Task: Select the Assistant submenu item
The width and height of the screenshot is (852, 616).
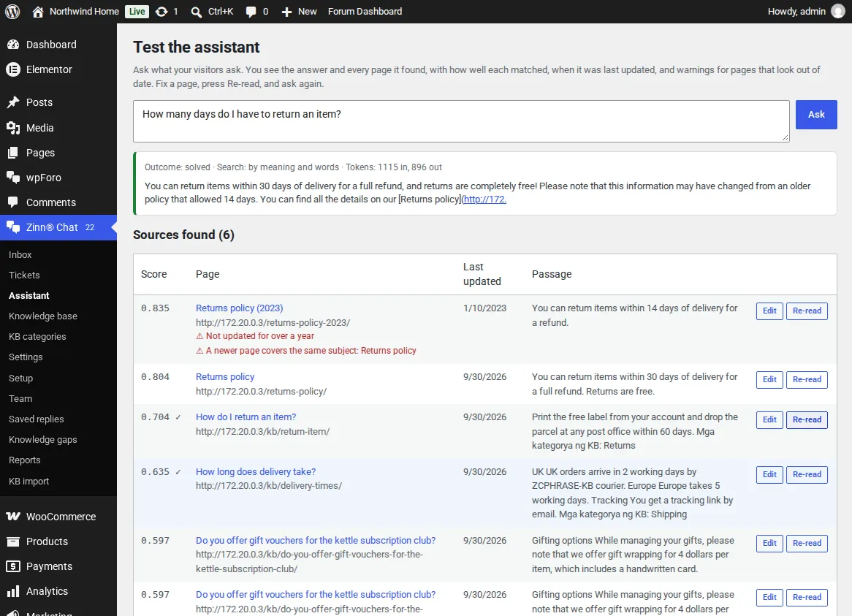Action: pos(28,295)
